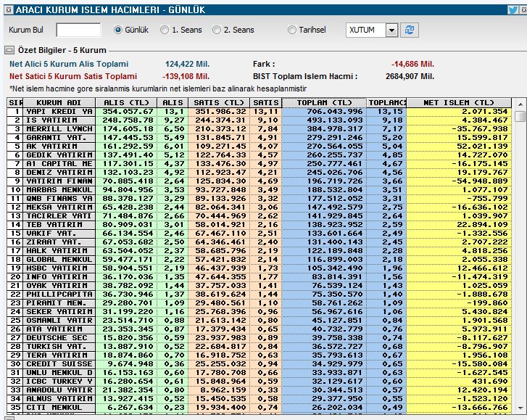527x420 pixels.
Task: Select the DEUTSCHE SEC row
Action: (259, 338)
